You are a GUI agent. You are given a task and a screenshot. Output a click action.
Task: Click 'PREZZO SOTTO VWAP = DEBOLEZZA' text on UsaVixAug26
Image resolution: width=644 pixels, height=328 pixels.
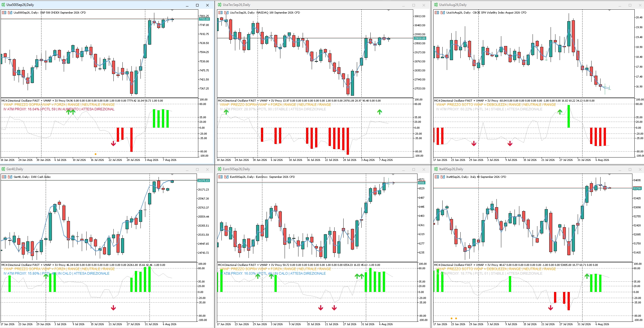pos(477,105)
